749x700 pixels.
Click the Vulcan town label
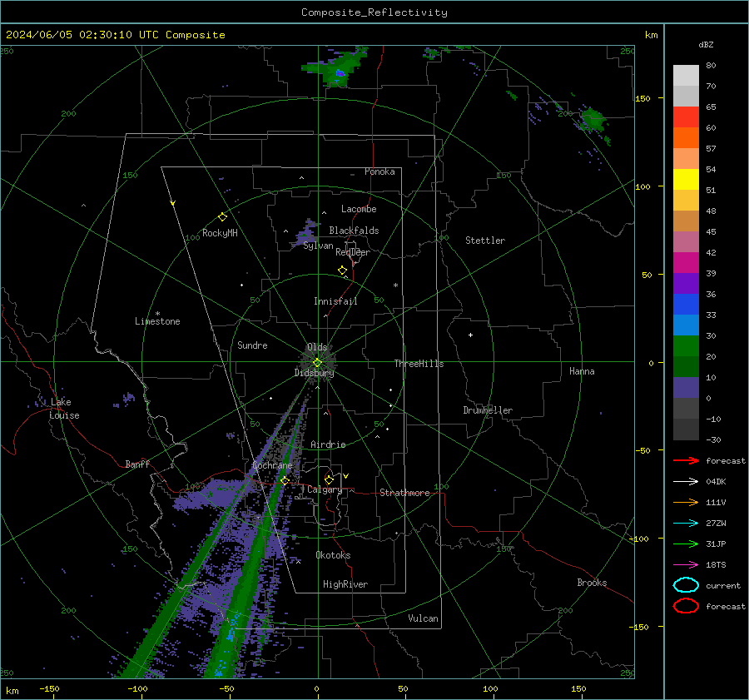coord(424,618)
